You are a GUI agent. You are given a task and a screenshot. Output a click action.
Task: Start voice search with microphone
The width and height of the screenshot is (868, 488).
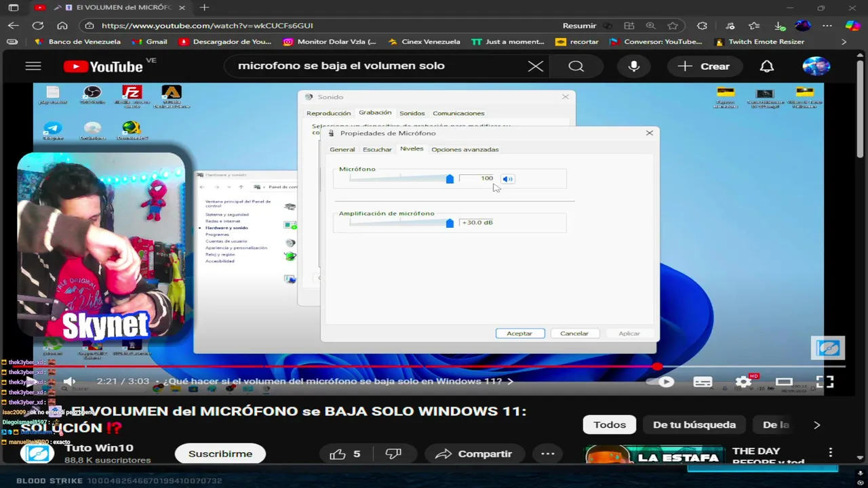click(634, 66)
